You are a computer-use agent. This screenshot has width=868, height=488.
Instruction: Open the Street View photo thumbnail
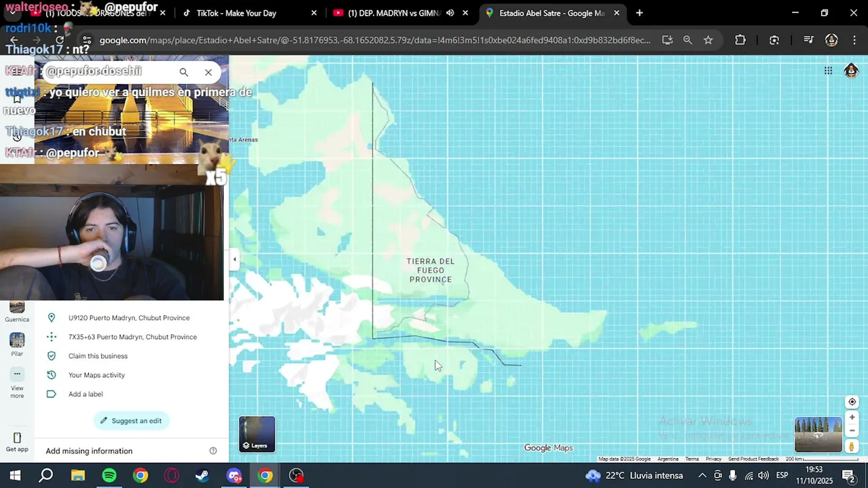[818, 434]
